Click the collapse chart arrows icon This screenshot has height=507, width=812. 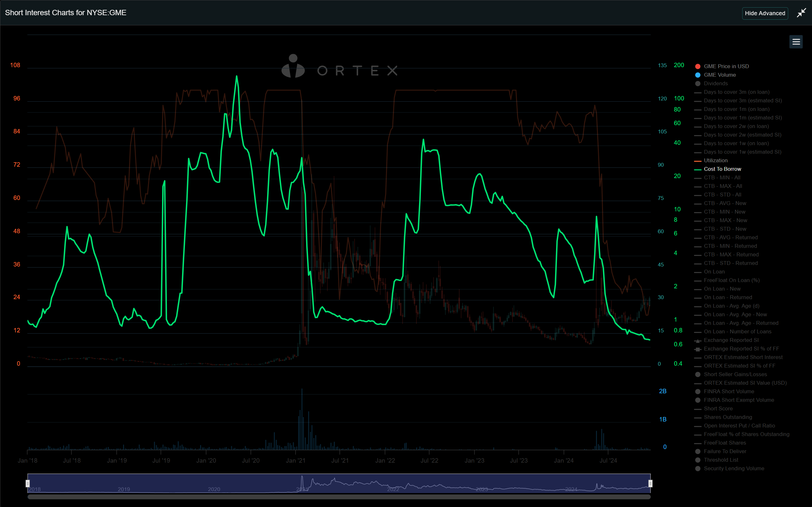click(x=802, y=12)
